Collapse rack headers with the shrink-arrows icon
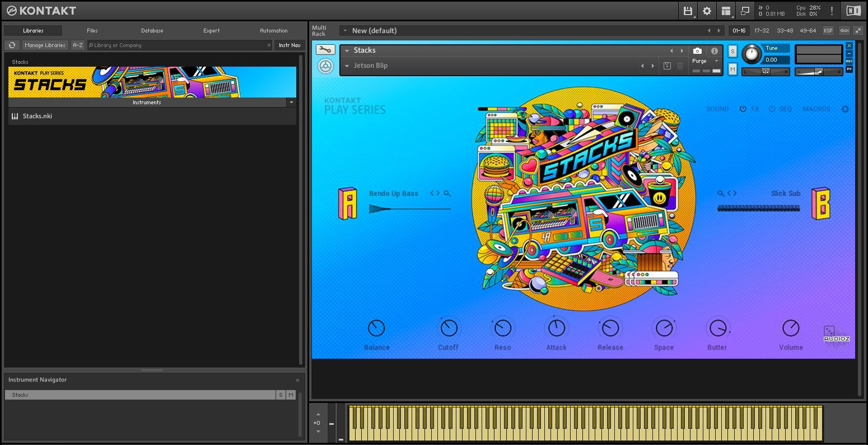The width and height of the screenshot is (868, 445). click(x=858, y=31)
